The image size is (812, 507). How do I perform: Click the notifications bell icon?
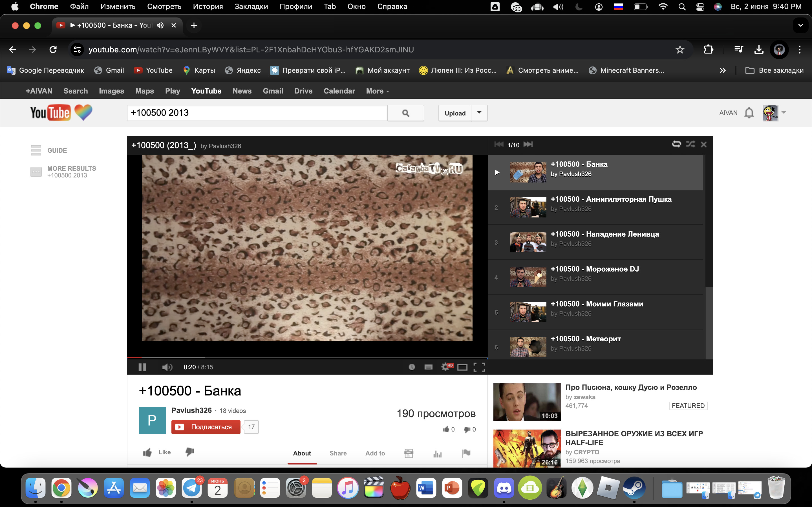pos(749,113)
